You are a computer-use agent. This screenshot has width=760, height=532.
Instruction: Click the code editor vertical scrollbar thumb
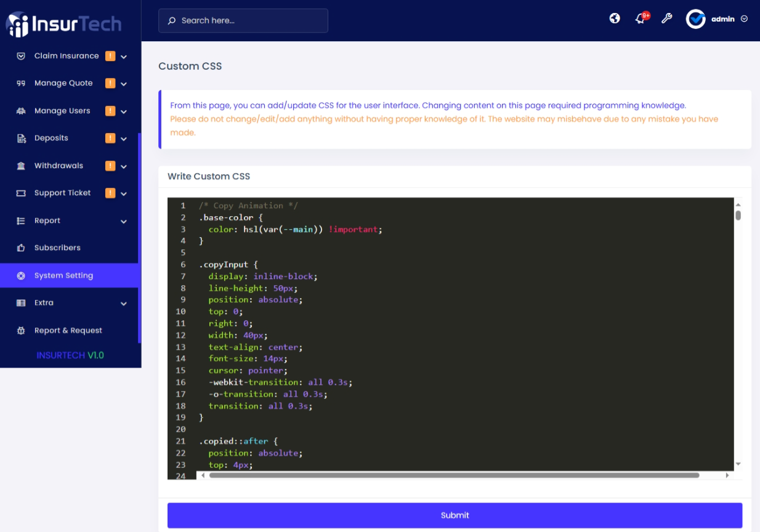[x=738, y=216]
